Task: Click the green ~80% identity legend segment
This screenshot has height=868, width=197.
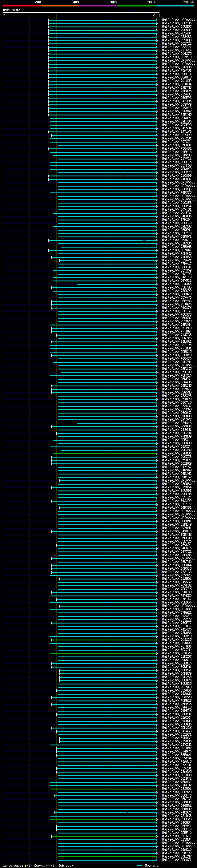Action: coord(137,6)
